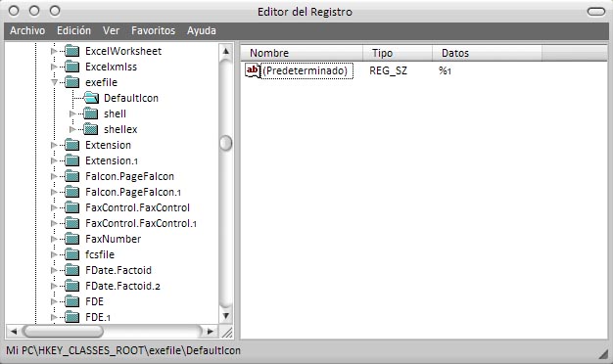Collapse the exefile key
This screenshot has width=613, height=364.
click(54, 82)
